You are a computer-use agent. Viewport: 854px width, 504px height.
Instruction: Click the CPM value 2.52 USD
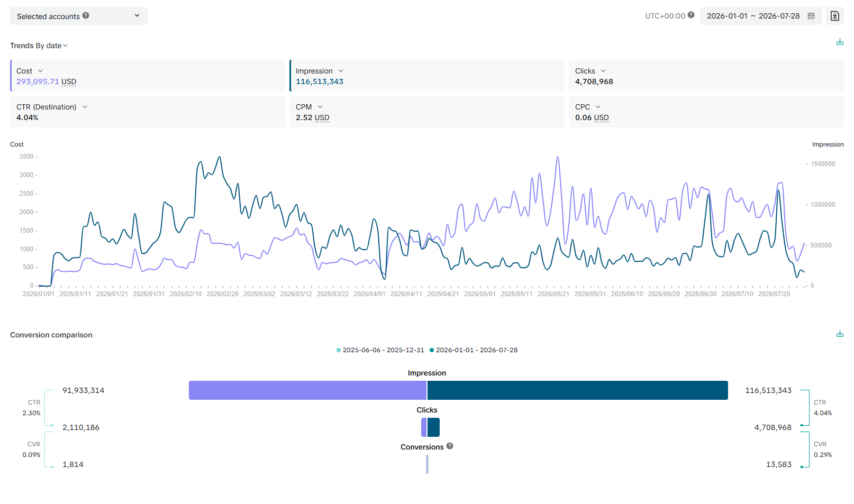[x=313, y=117]
